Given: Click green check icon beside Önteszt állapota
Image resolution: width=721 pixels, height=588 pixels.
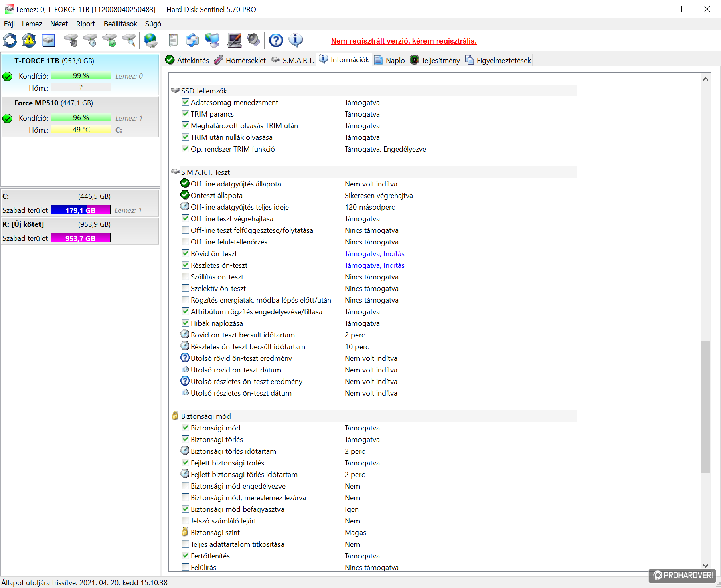Looking at the screenshot, I should pyautogui.click(x=185, y=195).
